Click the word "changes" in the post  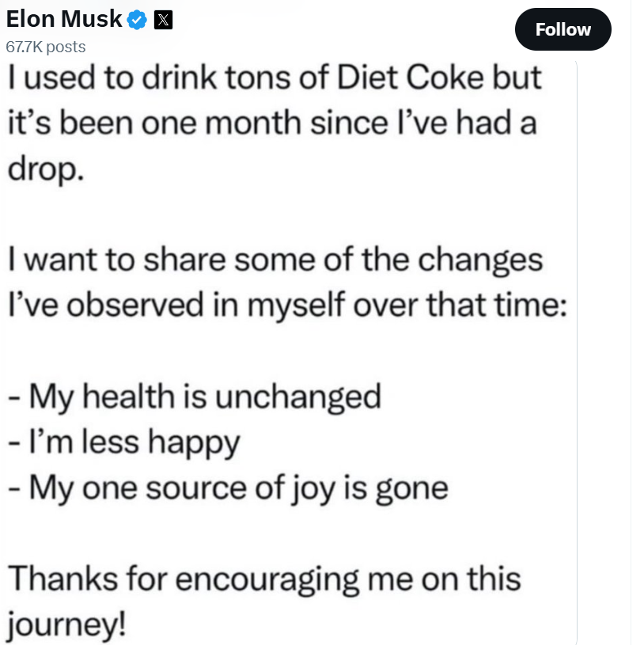(480, 261)
